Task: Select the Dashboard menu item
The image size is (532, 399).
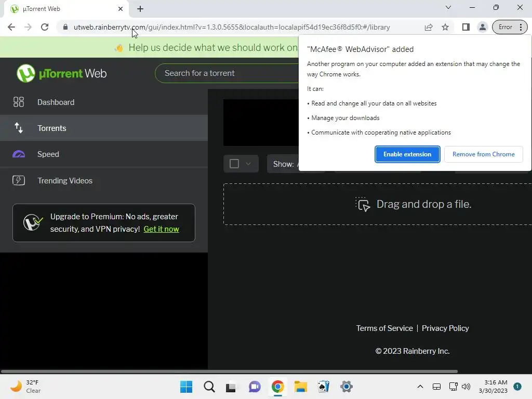Action: click(x=104, y=102)
